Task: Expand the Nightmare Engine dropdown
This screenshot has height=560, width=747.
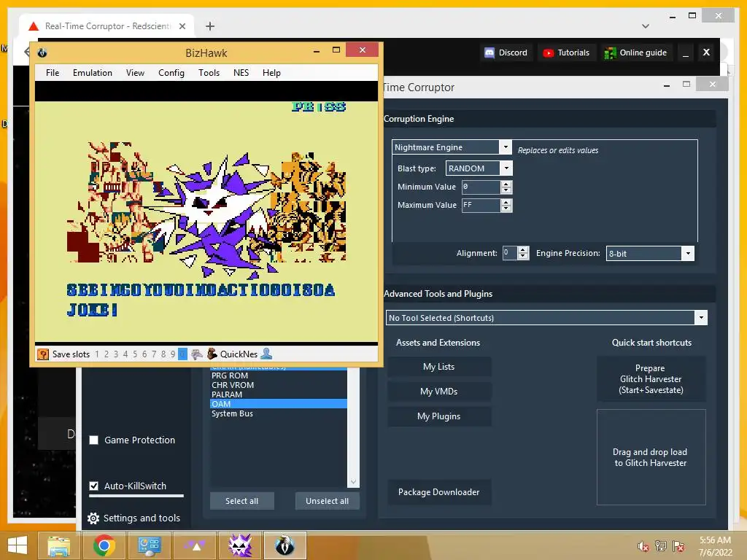Action: 506,147
